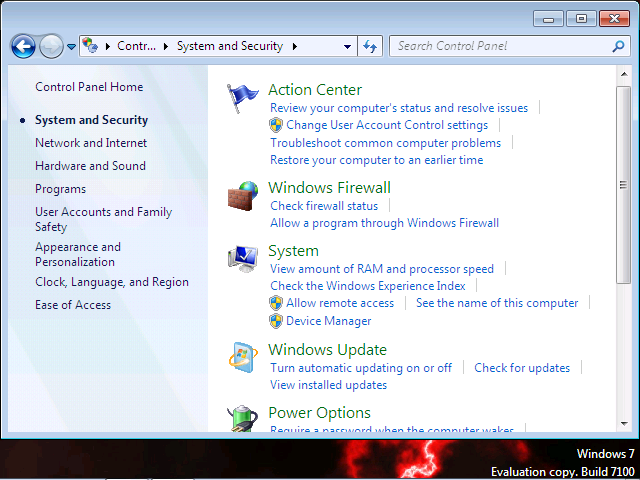Image resolution: width=640 pixels, height=480 pixels.
Task: Click the Control Panel icon in address bar
Action: [90, 46]
